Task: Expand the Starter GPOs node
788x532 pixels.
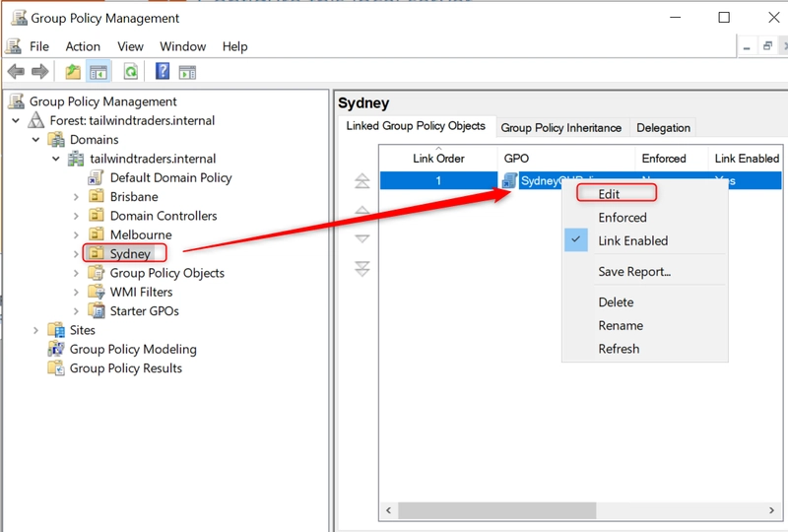Action: [x=76, y=311]
